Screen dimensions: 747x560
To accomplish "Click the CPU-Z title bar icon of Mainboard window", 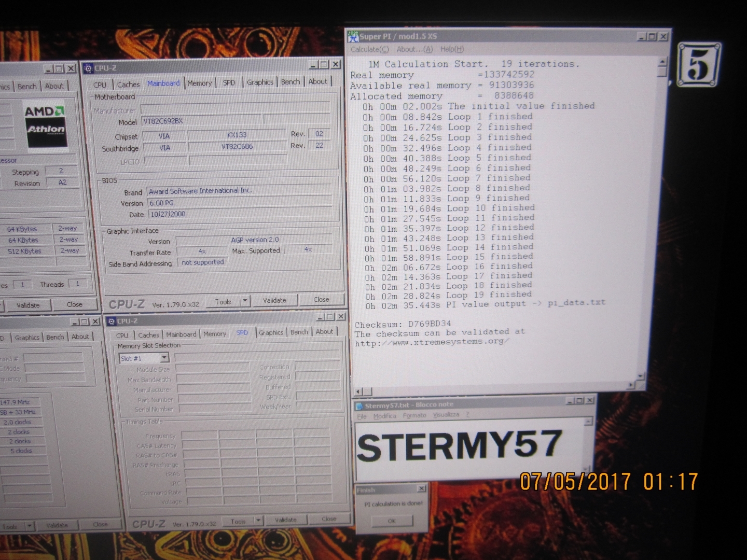I will click(x=88, y=68).
